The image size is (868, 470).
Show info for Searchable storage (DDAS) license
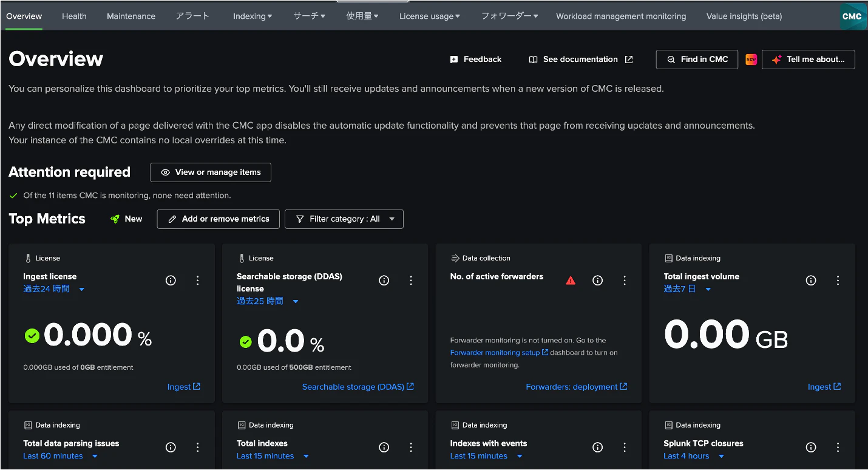[384, 281]
